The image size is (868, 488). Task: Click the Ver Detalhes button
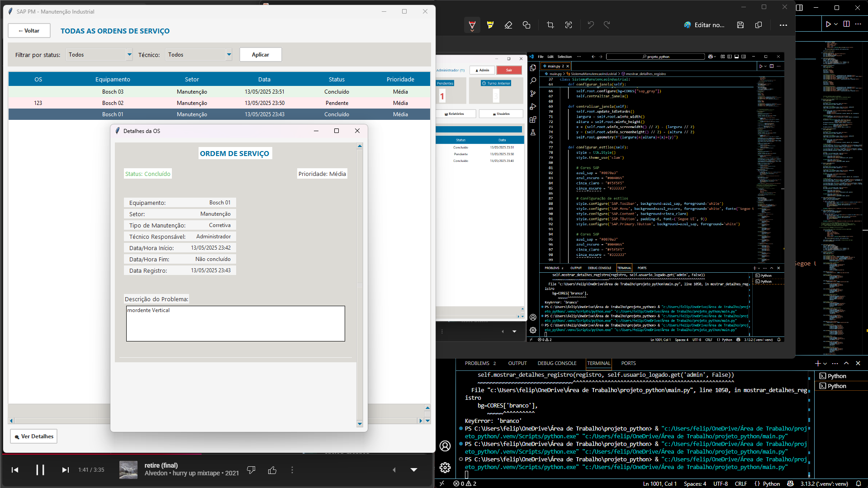(34, 436)
